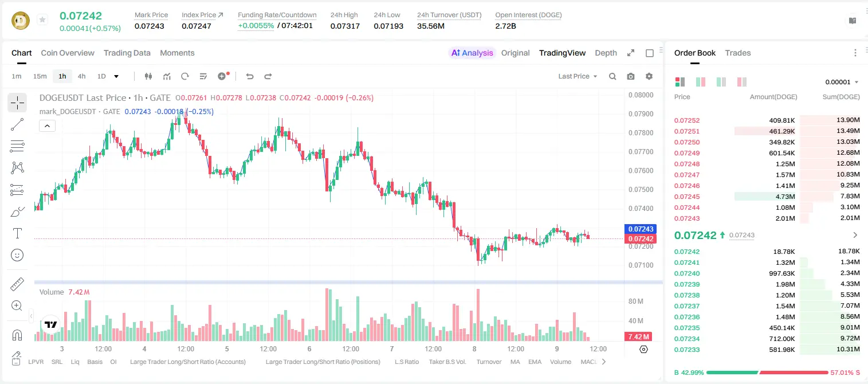Add DOGE to favorites with star
The height and width of the screenshot is (384, 868).
42,20
